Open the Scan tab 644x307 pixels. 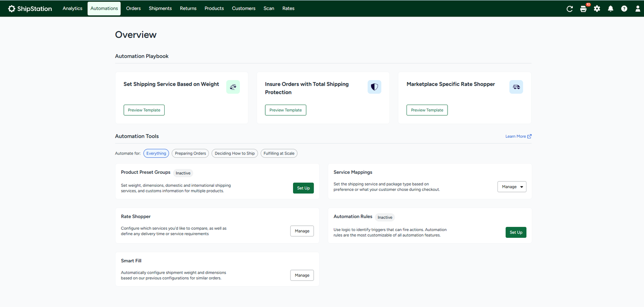269,8
